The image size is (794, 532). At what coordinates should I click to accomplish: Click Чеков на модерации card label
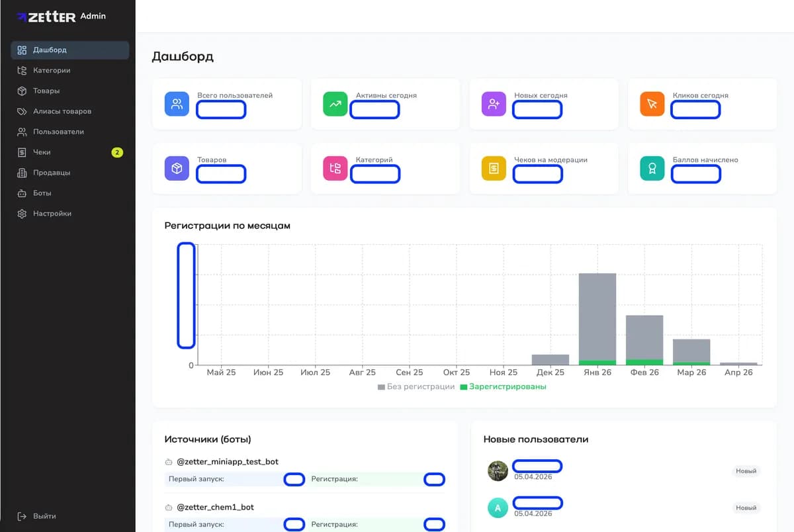551,159
